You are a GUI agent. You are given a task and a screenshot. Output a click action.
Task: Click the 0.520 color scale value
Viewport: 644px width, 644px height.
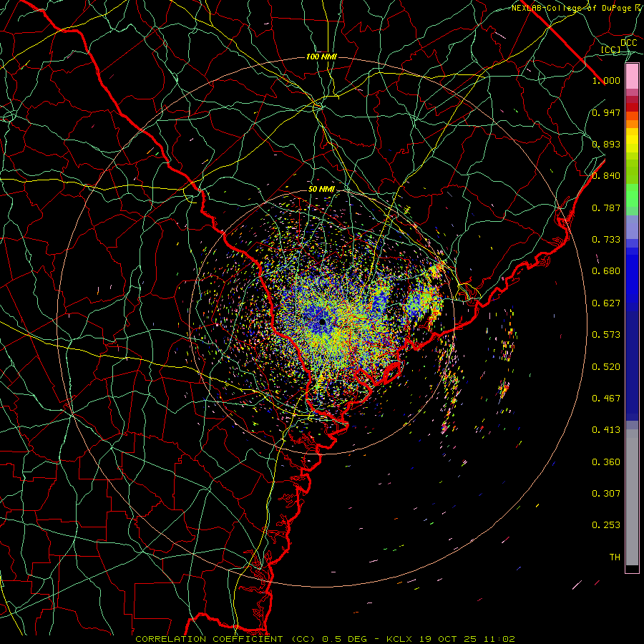606,366
